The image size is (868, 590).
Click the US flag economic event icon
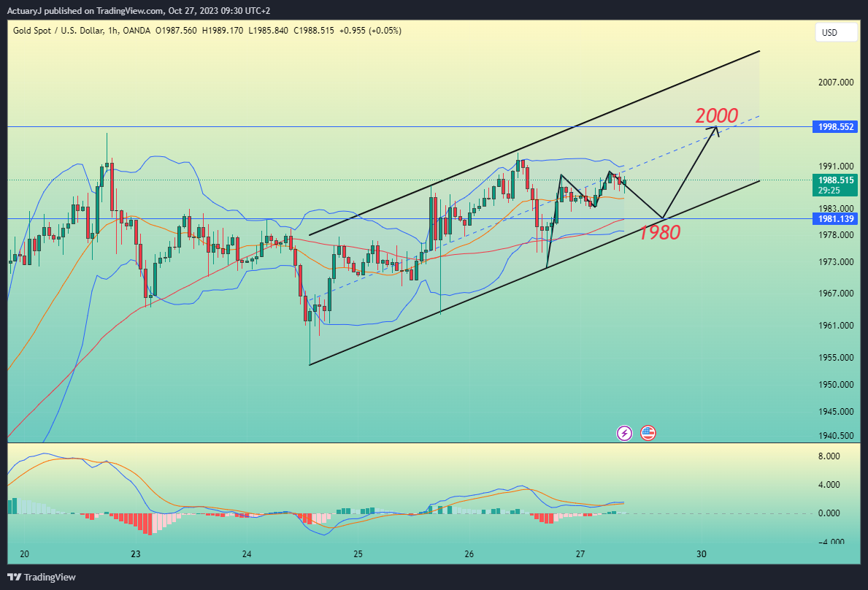point(648,433)
